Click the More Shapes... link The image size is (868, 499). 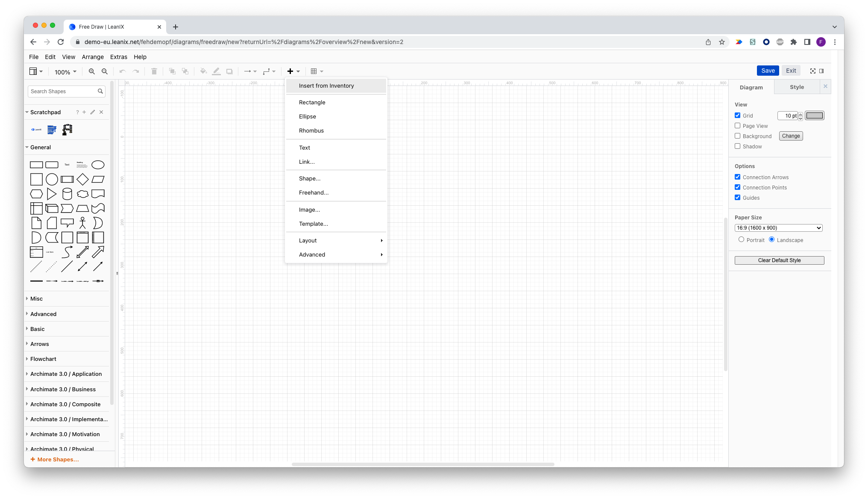coord(55,459)
